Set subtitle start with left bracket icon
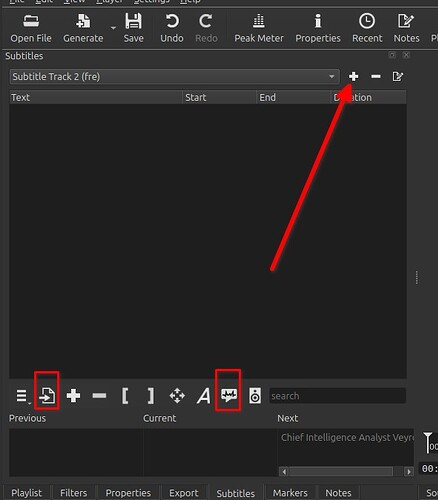Screen dimensions: 438x500 (125, 396)
